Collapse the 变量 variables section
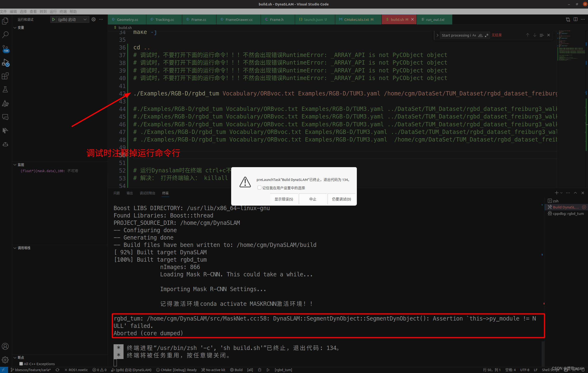This screenshot has width=588, height=373. 15,28
